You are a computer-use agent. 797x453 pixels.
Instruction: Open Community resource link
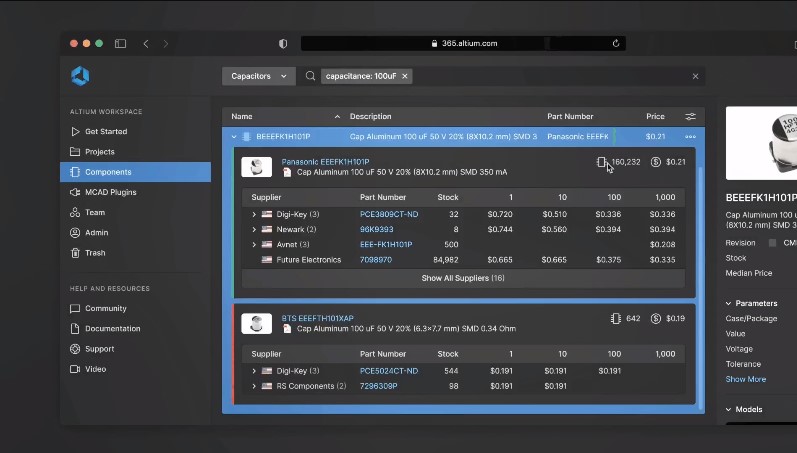tap(135, 309)
